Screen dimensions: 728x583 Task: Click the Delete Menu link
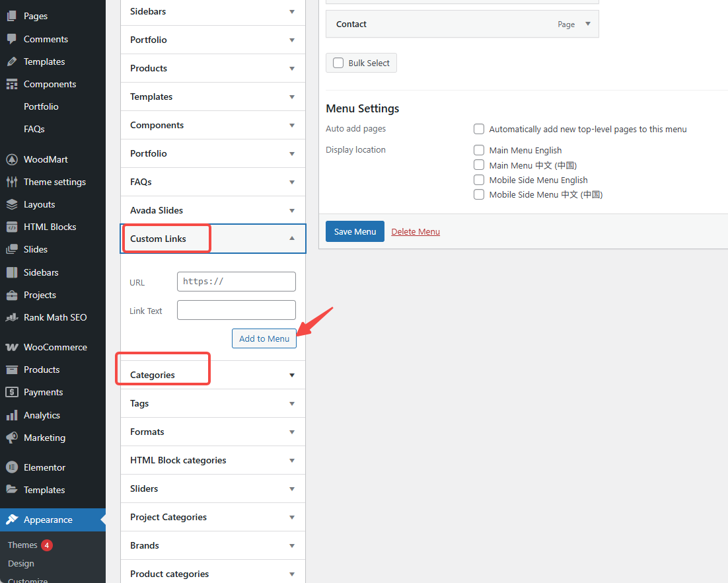415,231
